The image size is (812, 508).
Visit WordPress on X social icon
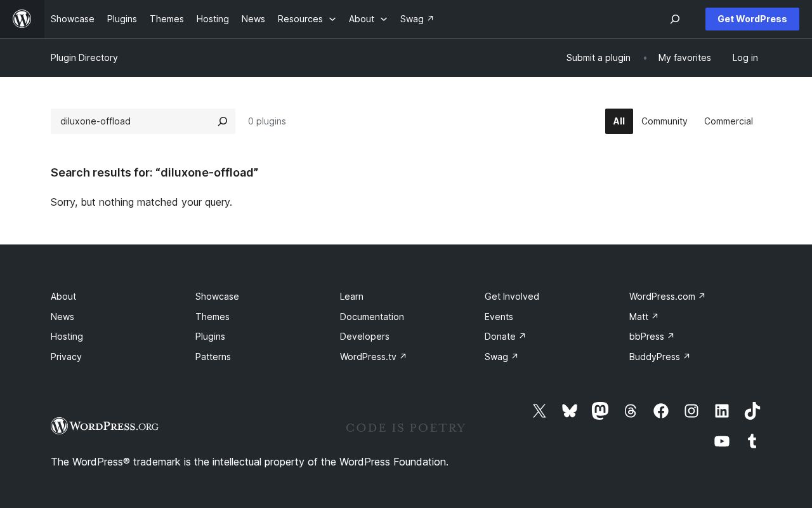539,411
